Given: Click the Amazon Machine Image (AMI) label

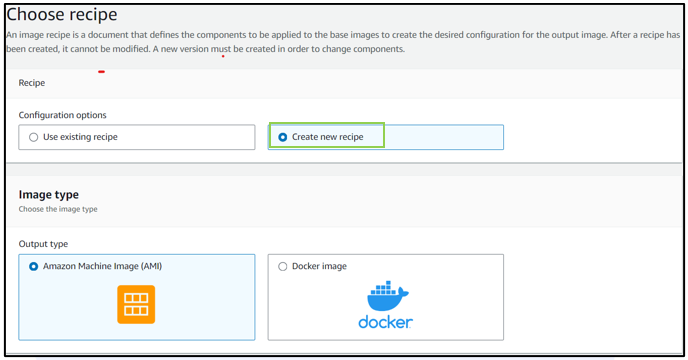Looking at the screenshot, I should coord(102,266).
